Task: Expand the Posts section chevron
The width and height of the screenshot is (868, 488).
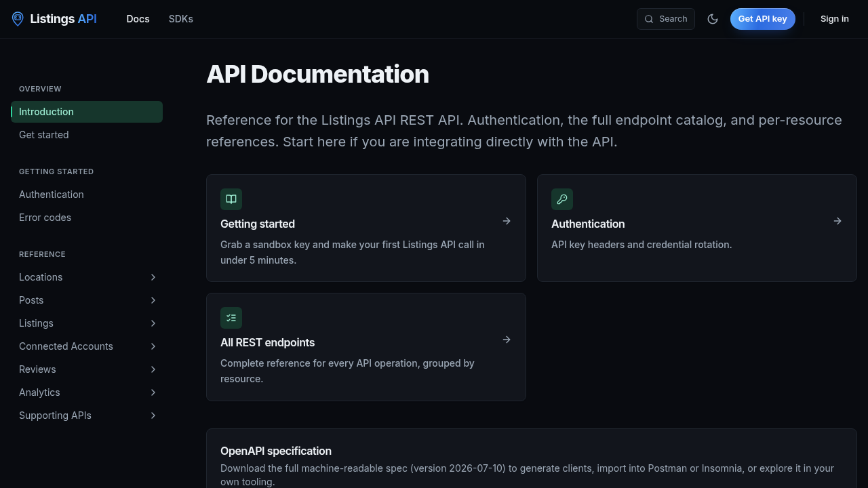Action: click(x=153, y=300)
